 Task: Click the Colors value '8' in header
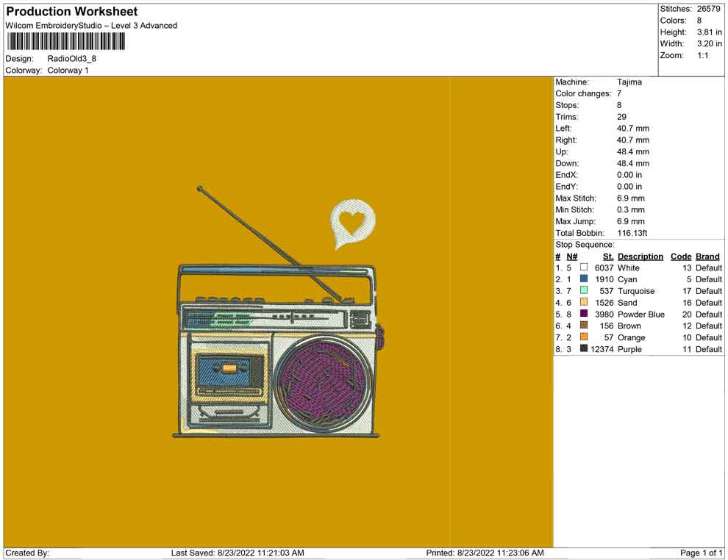coord(699,21)
